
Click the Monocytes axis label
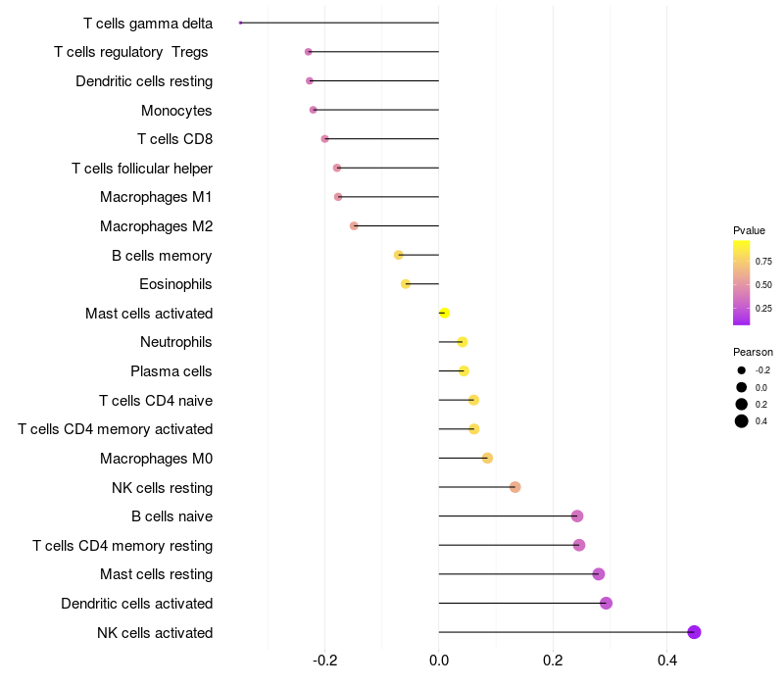(x=176, y=111)
